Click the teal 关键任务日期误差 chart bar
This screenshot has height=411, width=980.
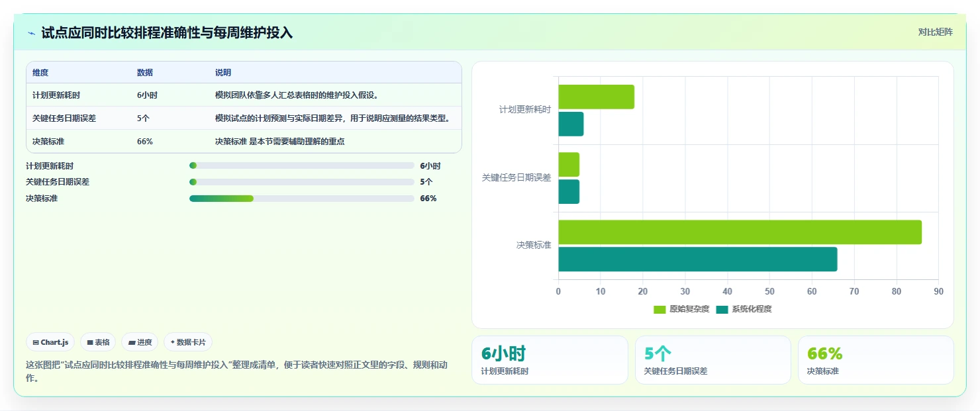point(569,192)
